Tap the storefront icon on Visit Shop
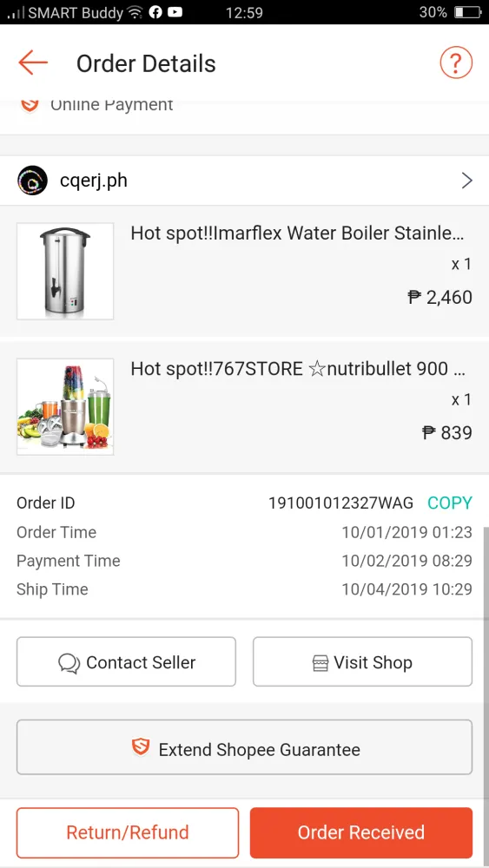This screenshot has height=868, width=489. tap(320, 662)
